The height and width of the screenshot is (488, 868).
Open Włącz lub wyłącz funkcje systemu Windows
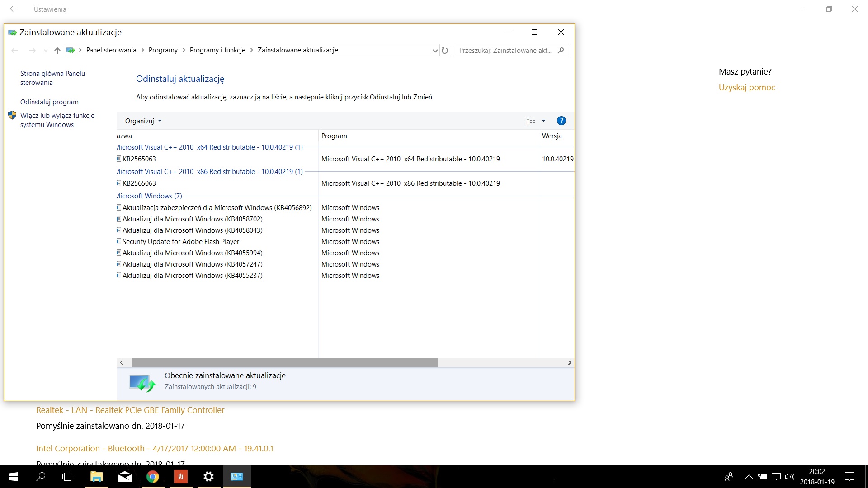[57, 120]
